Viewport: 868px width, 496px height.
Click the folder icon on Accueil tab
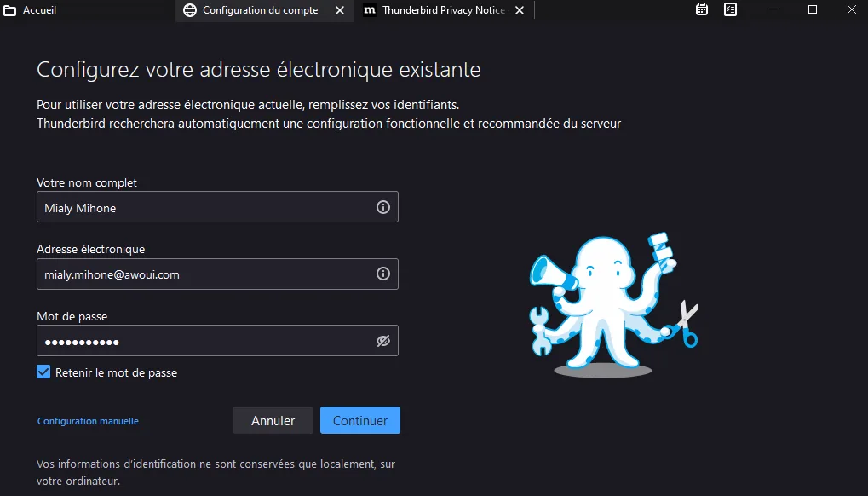[10, 10]
